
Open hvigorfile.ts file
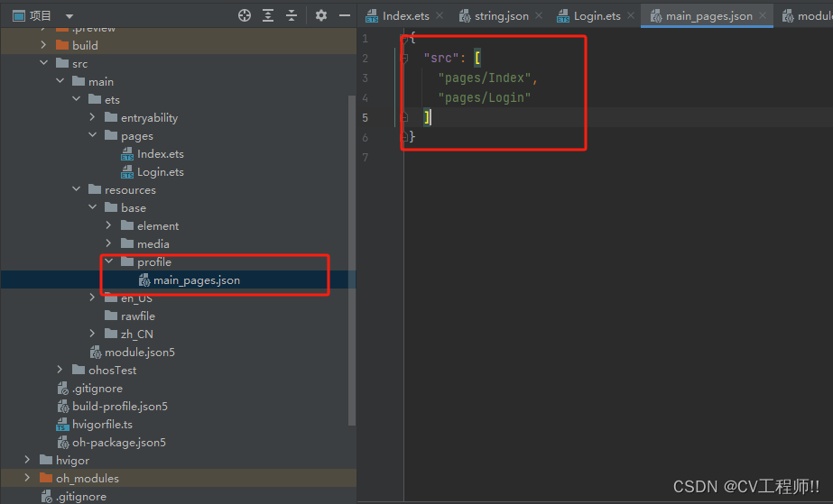pyautogui.click(x=103, y=425)
